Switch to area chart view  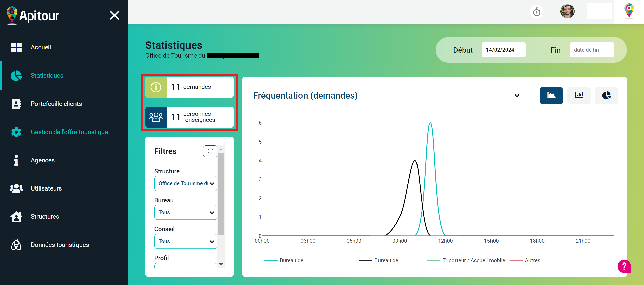551,96
